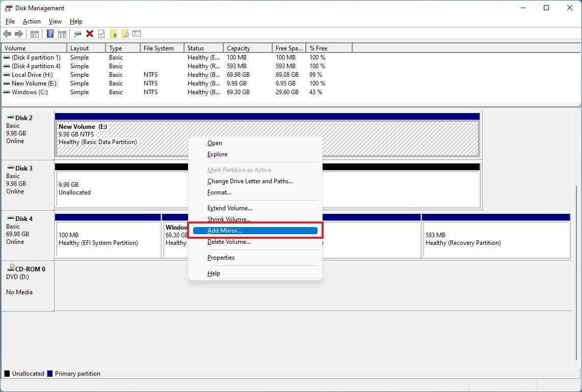Screen dimensions: 582x392
Task: Click the red X Delete toolbar icon
Action: (x=90, y=34)
